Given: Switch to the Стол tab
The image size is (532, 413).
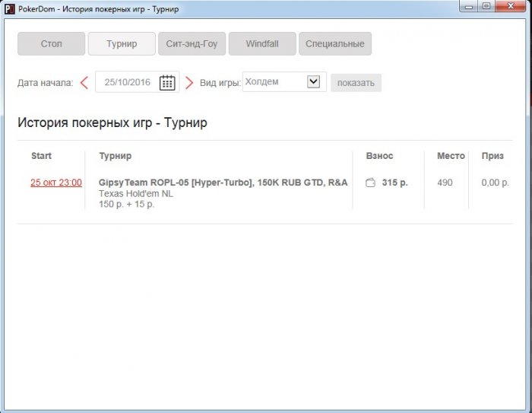Looking at the screenshot, I should pos(51,44).
